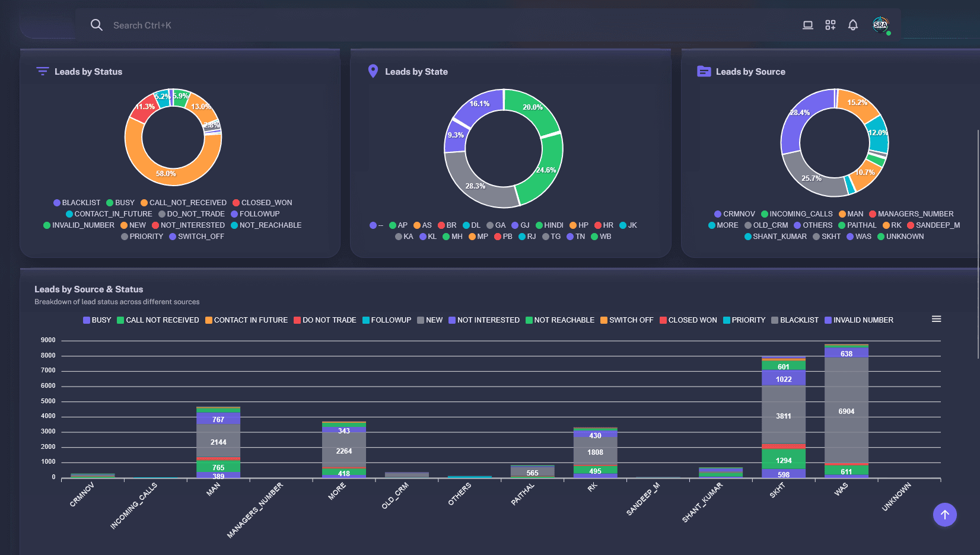Open the apps grid shortcut icon
980x555 pixels.
(830, 25)
